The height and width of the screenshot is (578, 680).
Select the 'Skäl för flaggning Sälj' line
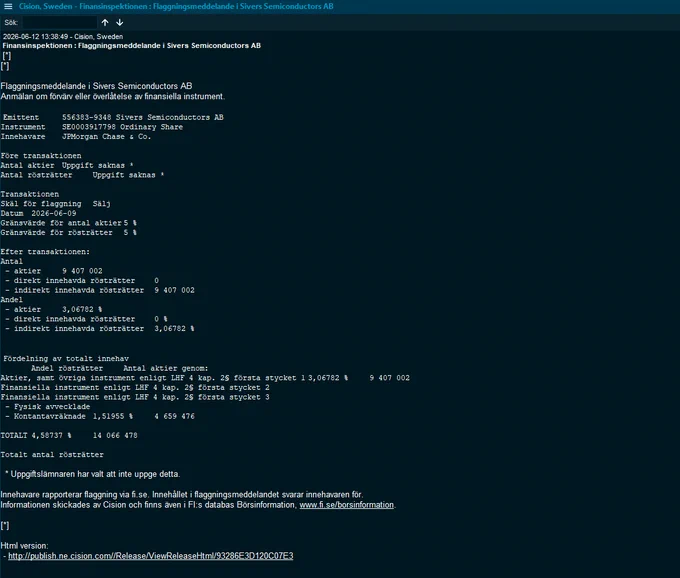tap(56, 204)
